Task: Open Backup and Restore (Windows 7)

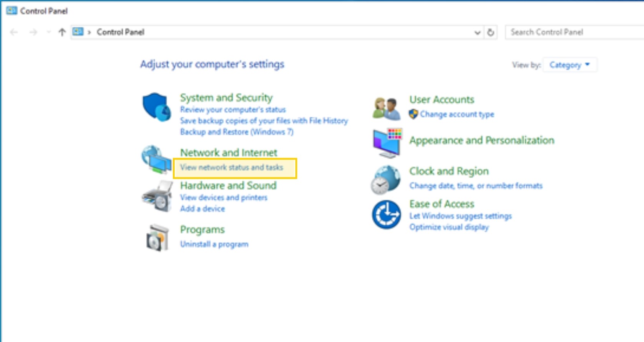Action: (x=236, y=132)
